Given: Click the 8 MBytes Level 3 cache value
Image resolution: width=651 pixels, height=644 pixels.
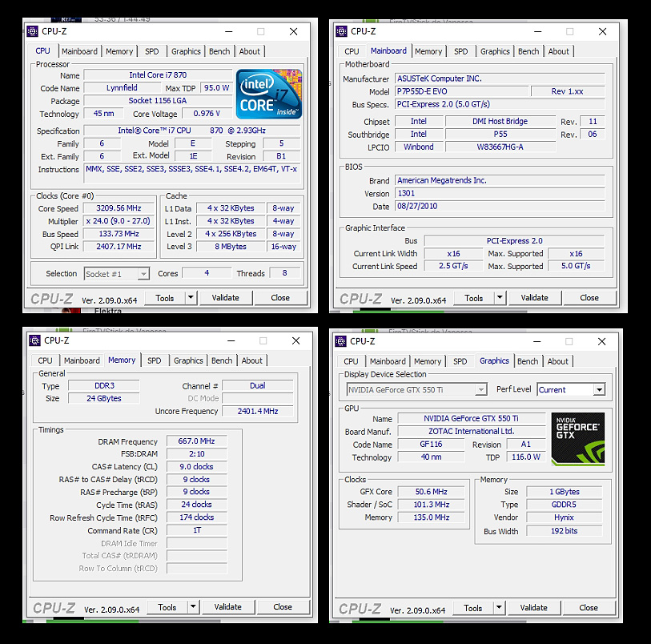Looking at the screenshot, I should (x=231, y=247).
